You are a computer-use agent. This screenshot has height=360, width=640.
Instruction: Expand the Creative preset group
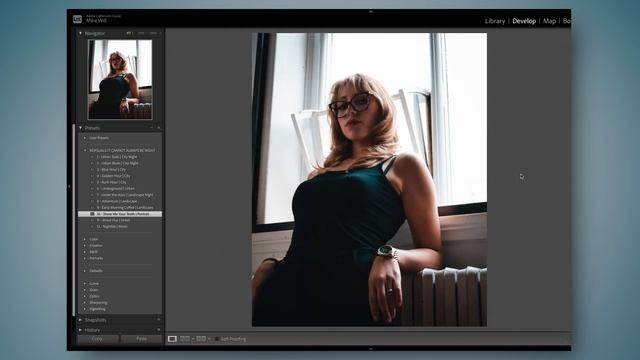click(x=85, y=245)
